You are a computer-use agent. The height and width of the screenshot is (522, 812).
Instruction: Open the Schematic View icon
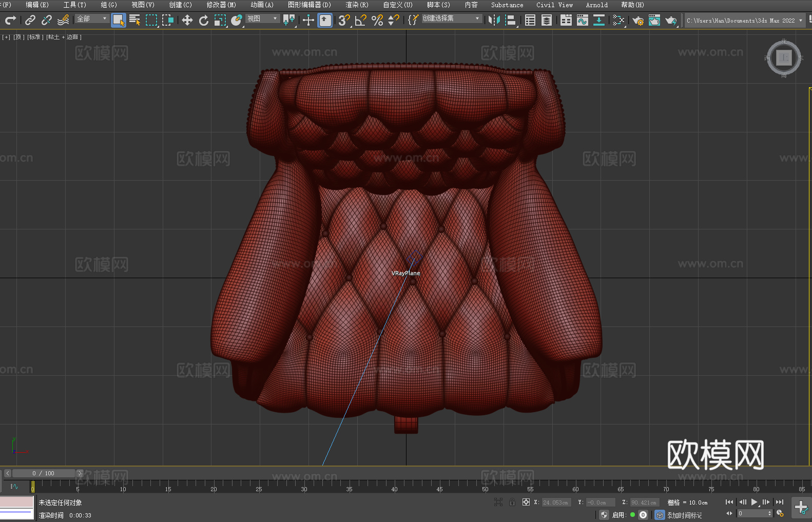point(599,20)
